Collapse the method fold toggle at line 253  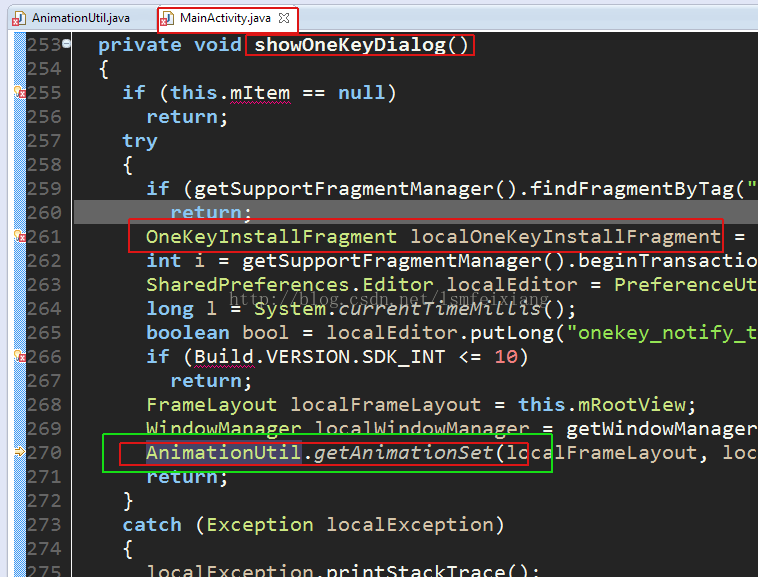(x=66, y=43)
